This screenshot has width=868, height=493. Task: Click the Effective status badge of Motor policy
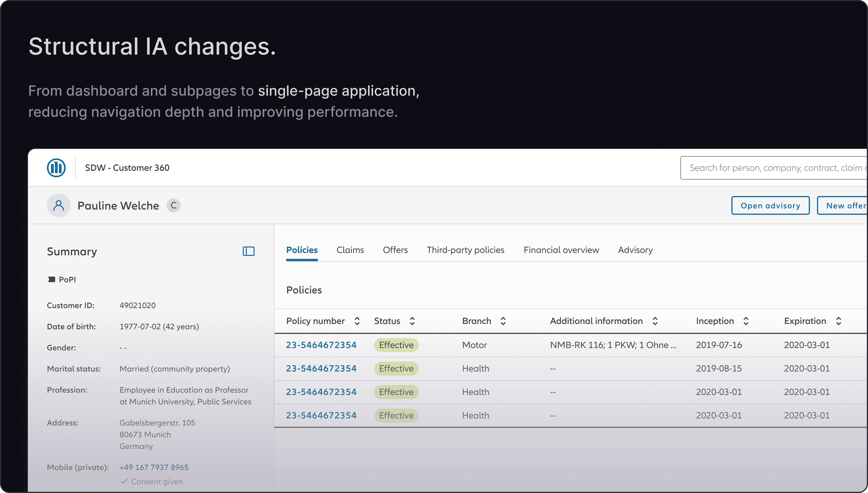396,345
